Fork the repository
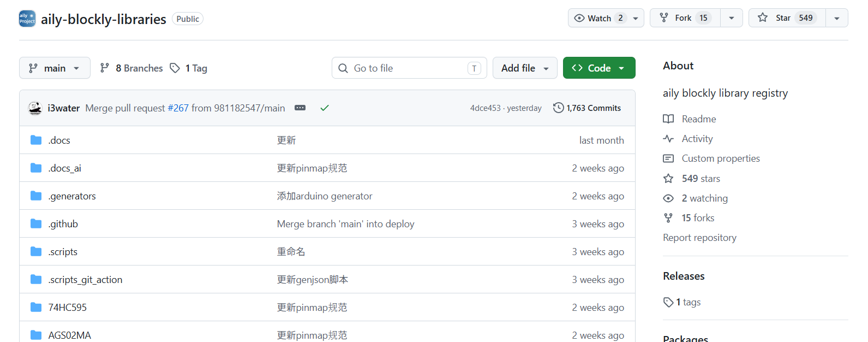This screenshot has width=868, height=342. point(685,18)
